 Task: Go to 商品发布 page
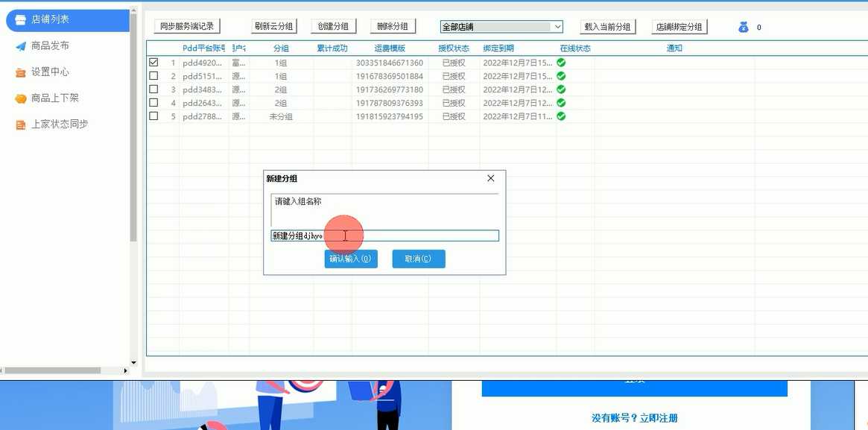pos(50,46)
